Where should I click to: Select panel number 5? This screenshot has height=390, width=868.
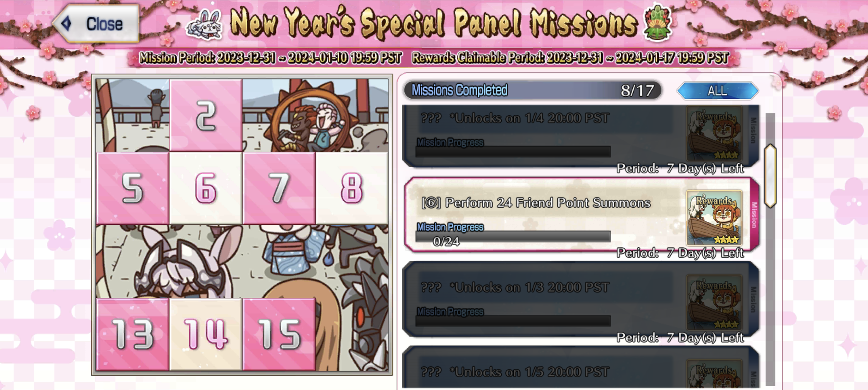coord(133,188)
